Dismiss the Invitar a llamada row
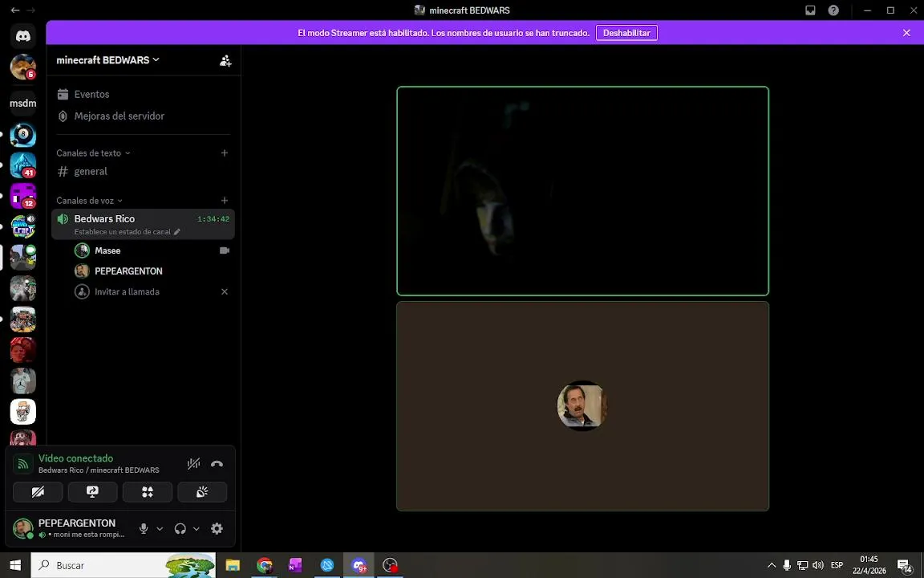Viewport: 924px width, 578px height. 225,292
